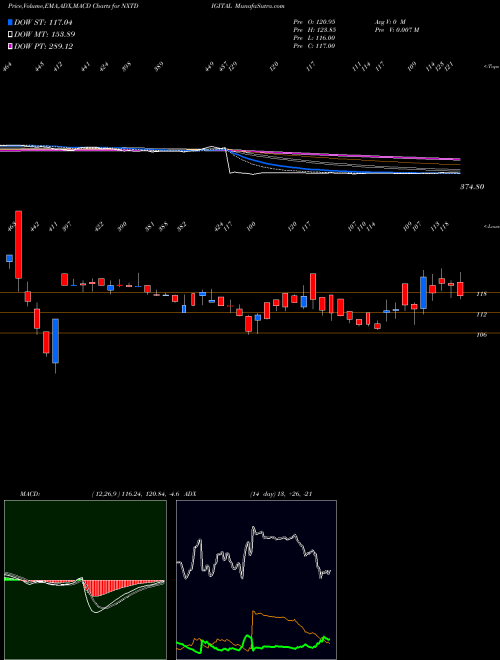Click the 374.80 EMA price label
Viewport: 500px width, 660px height.
click(471, 186)
